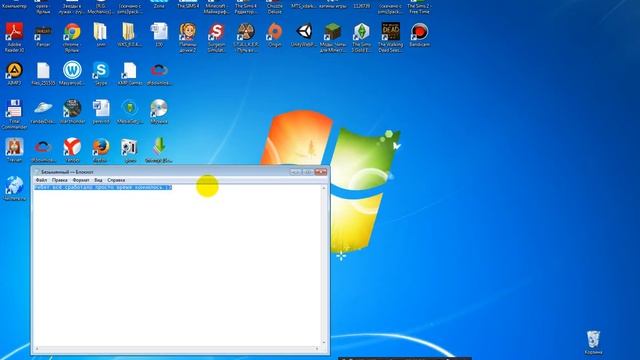Click Notepad vertical scrollbar up arrow
The width and height of the screenshot is (640, 360).
[x=324, y=188]
